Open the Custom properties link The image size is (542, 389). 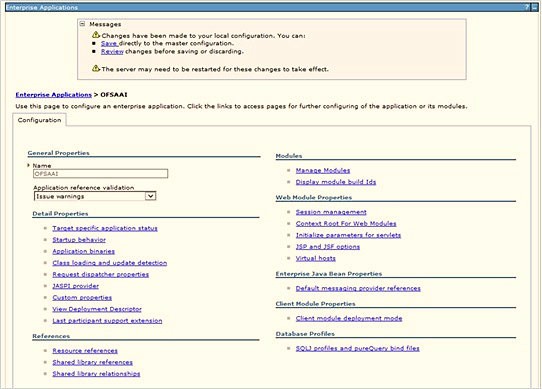[x=82, y=298]
